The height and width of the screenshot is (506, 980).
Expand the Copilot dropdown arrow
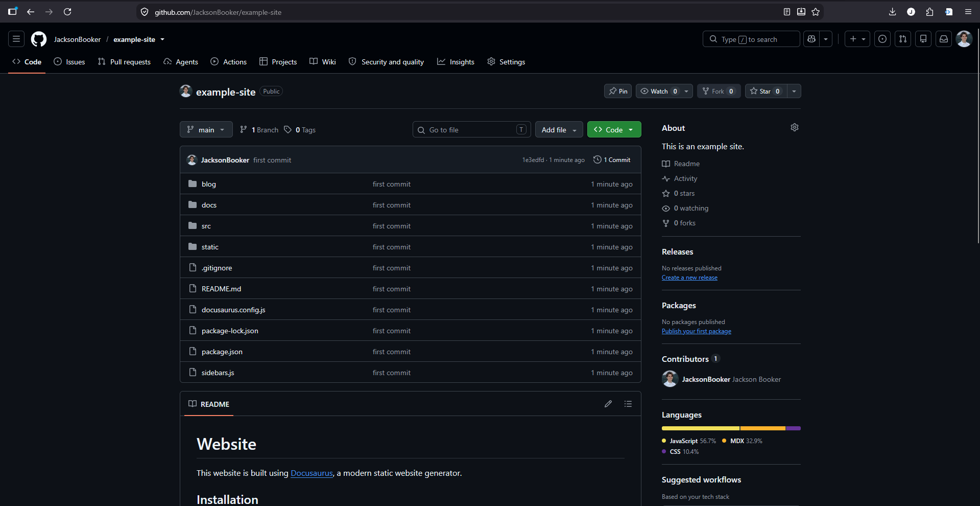[x=826, y=39]
